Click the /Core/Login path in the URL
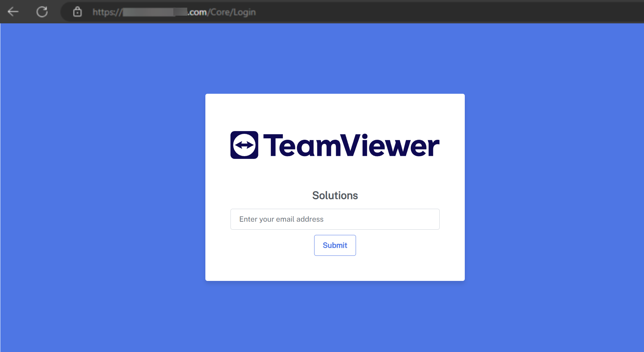 232,12
